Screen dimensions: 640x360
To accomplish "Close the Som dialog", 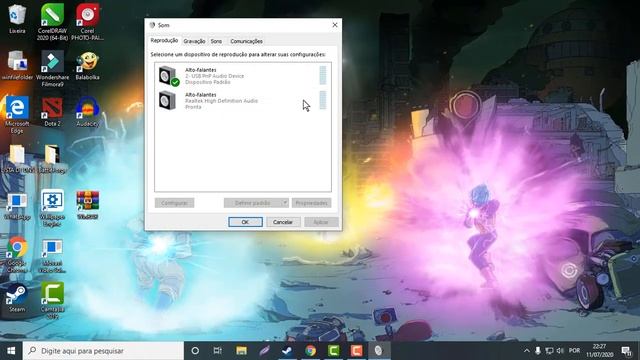I will (x=335, y=25).
